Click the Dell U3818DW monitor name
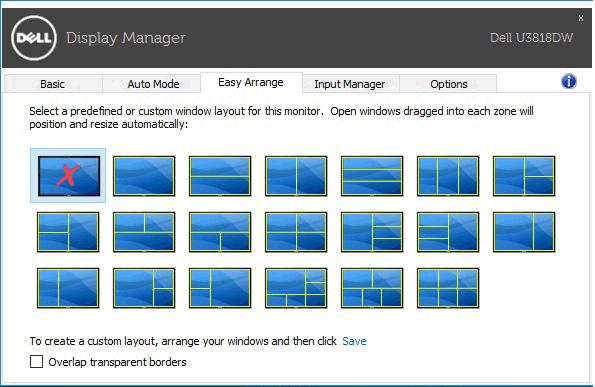Image resolution: width=595 pixels, height=387 pixels. click(x=531, y=38)
